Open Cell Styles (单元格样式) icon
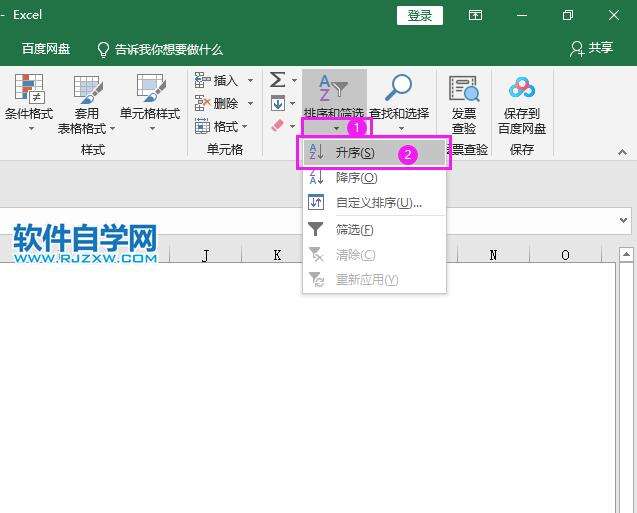This screenshot has height=513, width=637. (x=151, y=88)
